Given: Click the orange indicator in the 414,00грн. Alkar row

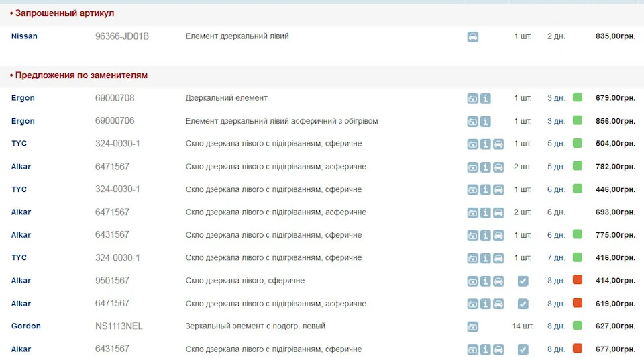Looking at the screenshot, I should pos(578,280).
